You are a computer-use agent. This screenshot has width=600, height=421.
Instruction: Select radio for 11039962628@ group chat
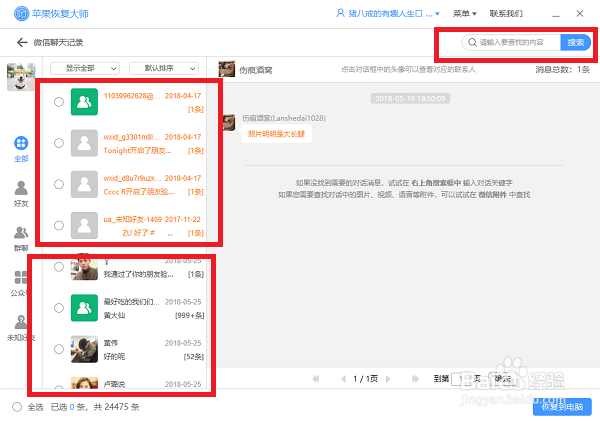pos(59,102)
